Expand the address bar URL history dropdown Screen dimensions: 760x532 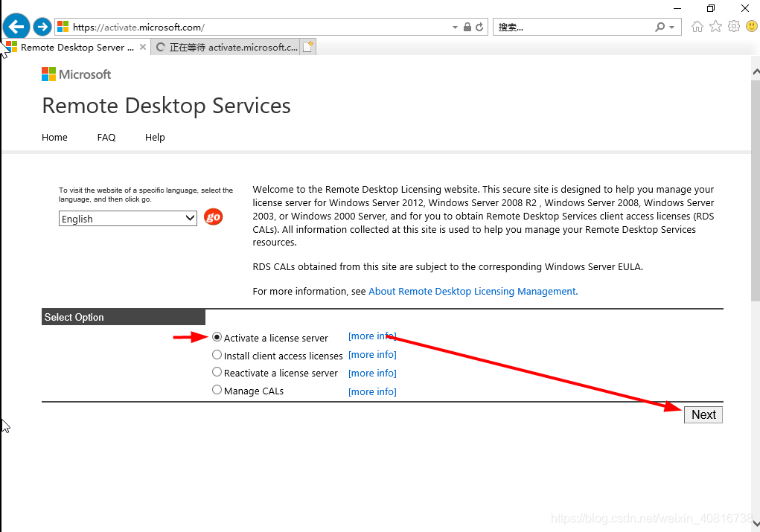click(x=455, y=28)
